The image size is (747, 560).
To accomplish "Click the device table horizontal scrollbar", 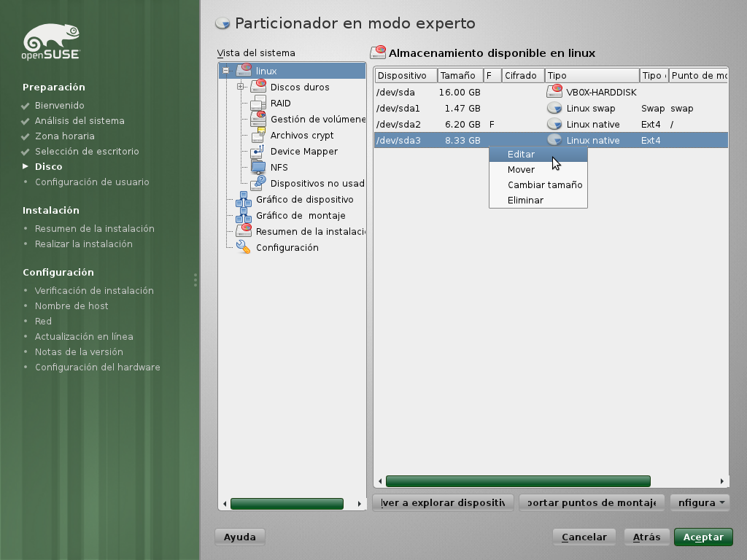I will coord(518,481).
